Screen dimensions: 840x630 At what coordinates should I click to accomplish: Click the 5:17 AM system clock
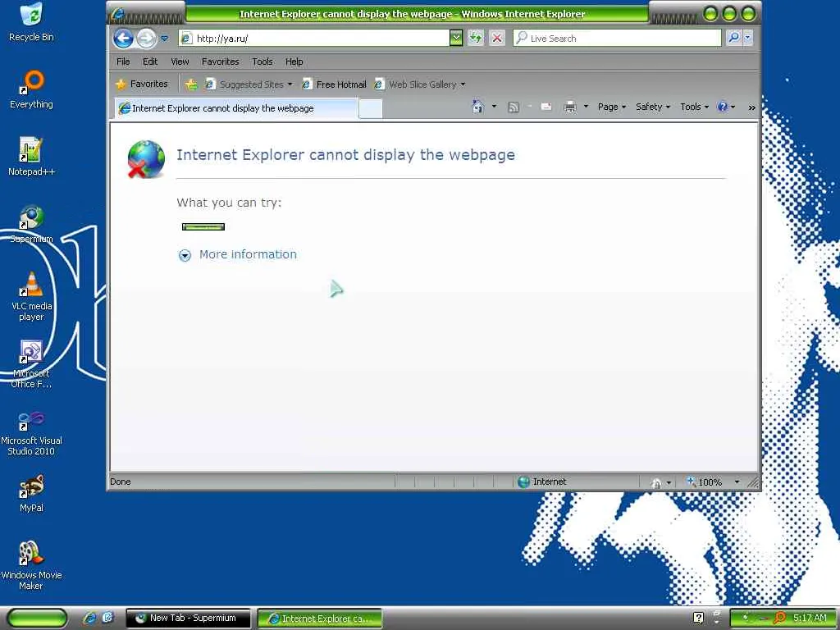(x=810, y=618)
